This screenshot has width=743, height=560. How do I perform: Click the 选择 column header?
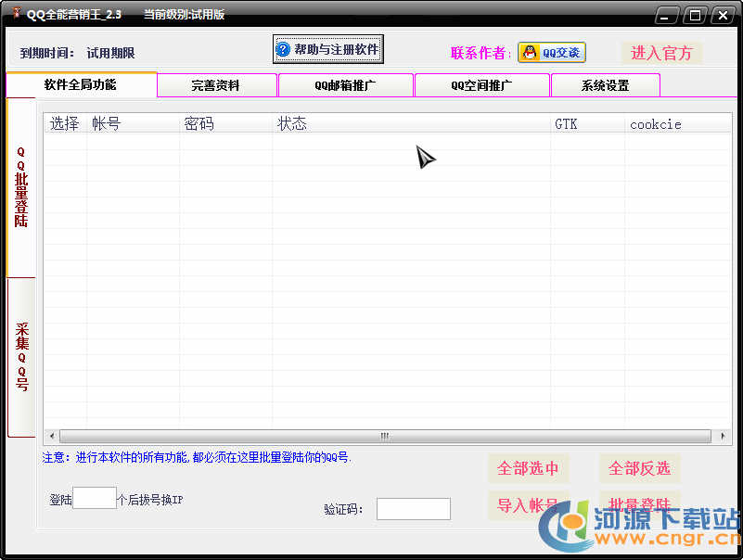(x=65, y=123)
